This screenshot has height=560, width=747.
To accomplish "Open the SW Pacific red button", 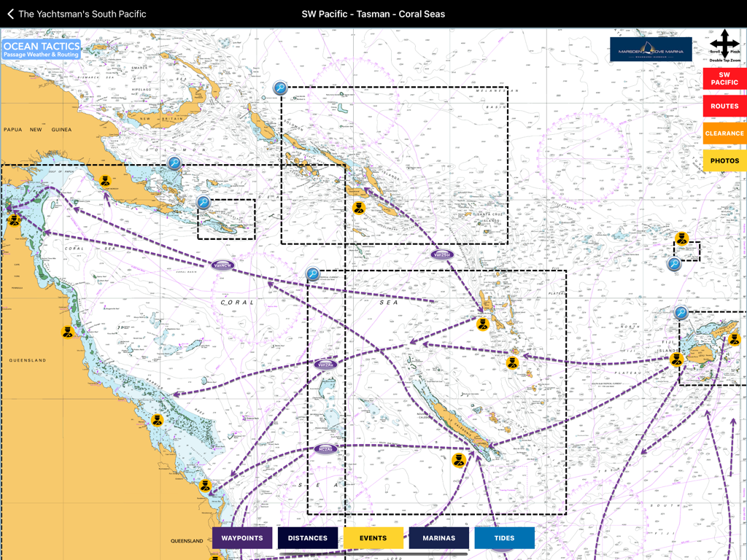I will click(724, 79).
